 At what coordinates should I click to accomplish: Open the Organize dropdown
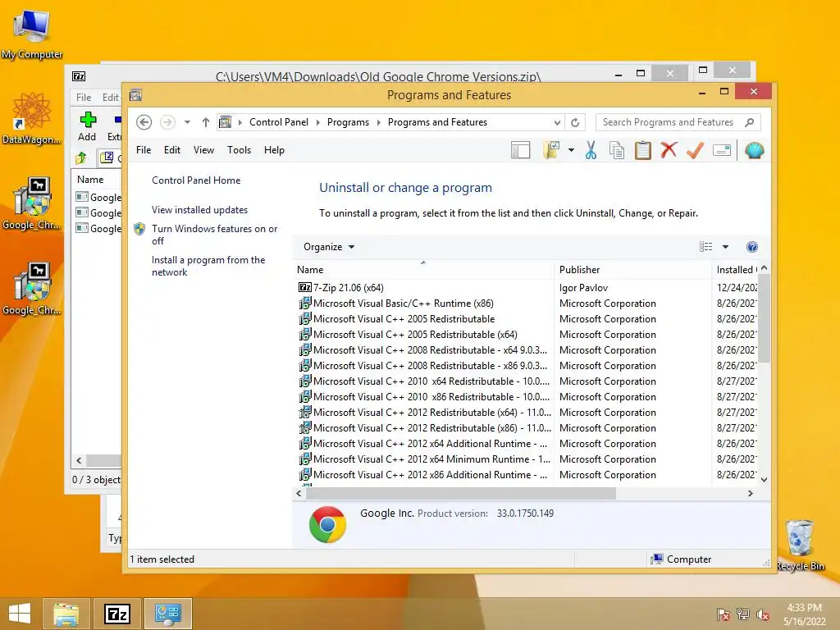[329, 247]
